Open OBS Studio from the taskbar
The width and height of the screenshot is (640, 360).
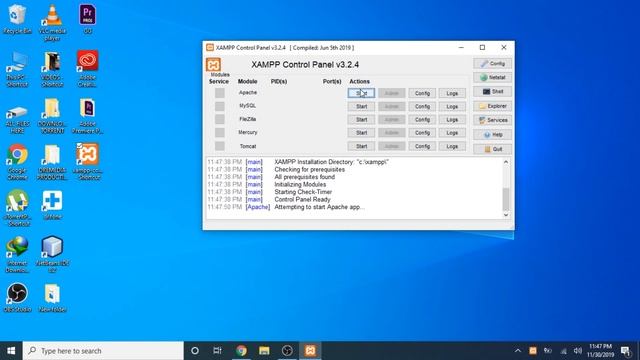tap(287, 351)
